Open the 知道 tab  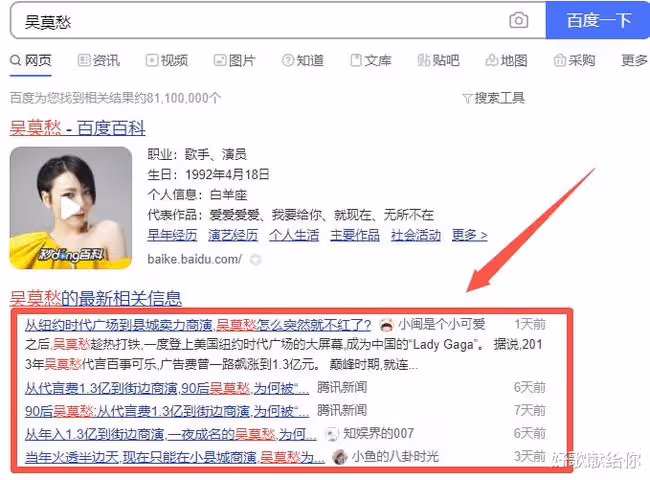click(x=303, y=61)
